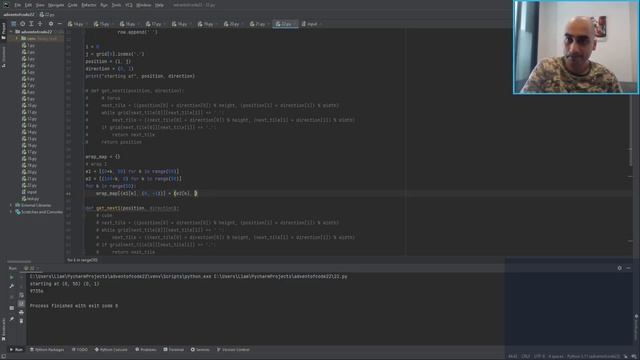Click tool window quick-access icon in status bar
The image size is (640, 360).
(x=4, y=356)
